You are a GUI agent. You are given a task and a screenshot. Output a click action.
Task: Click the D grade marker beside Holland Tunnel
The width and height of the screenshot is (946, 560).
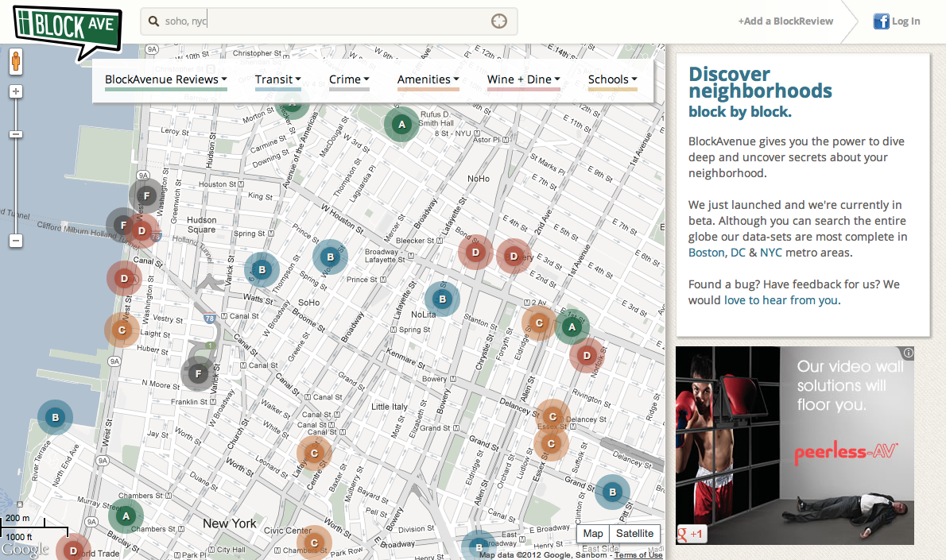pos(142,230)
